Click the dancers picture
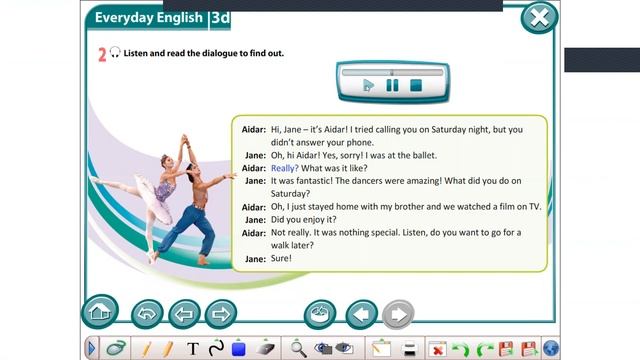 [x=163, y=199]
